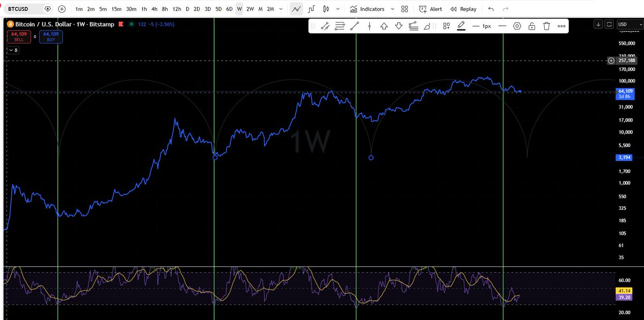
Task: Open the line color pencil swatch
Action: [x=461, y=26]
